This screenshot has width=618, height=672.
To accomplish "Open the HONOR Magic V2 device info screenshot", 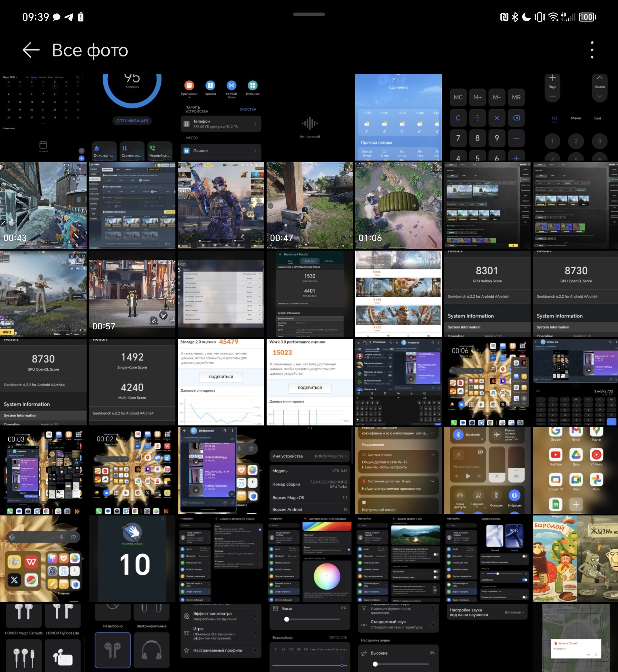I will 310,471.
